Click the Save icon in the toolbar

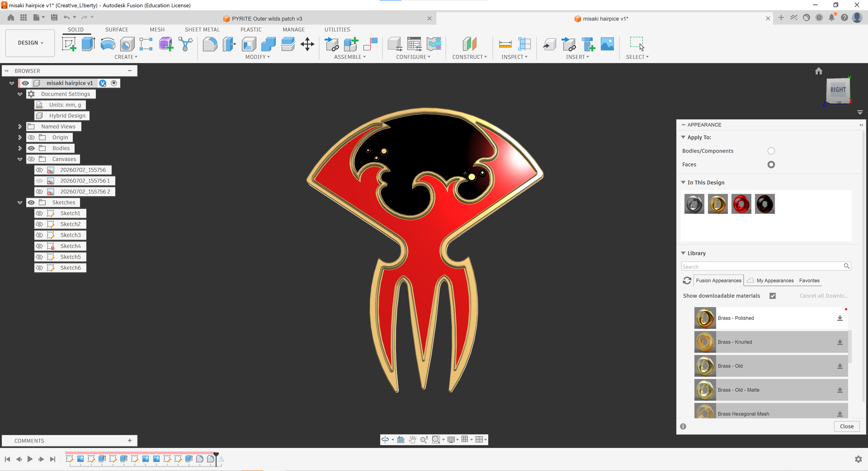click(x=54, y=17)
